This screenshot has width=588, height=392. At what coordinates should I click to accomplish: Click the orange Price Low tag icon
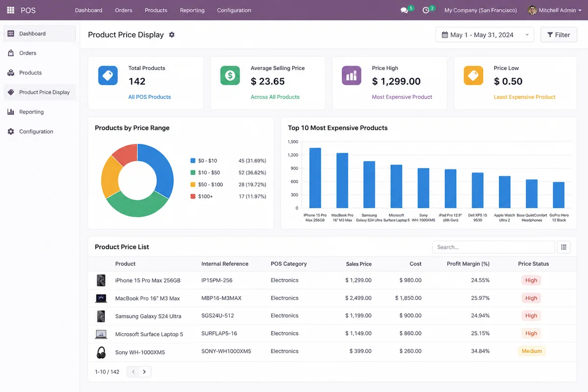tap(473, 75)
